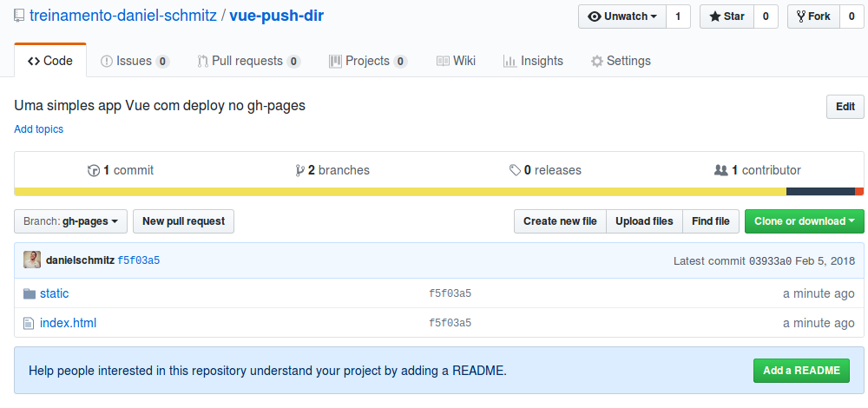This screenshot has height=408, width=868.
Task: Click Find file button
Action: 711,221
